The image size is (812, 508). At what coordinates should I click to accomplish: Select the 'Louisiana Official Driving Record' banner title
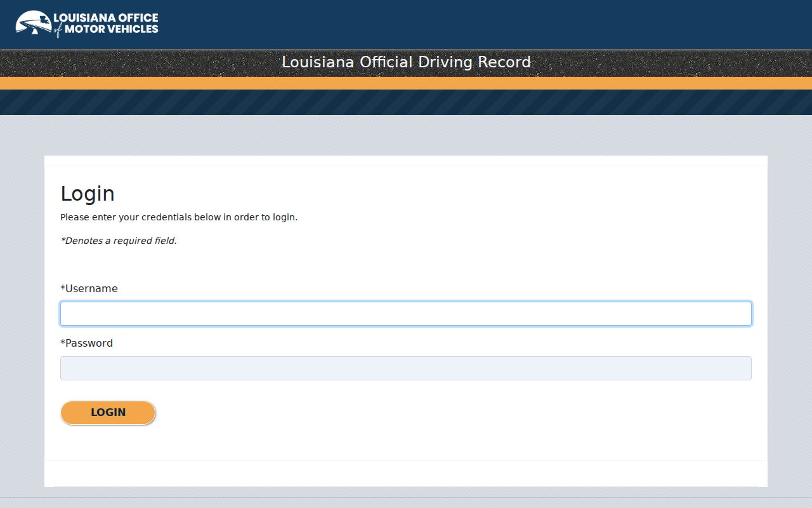click(x=406, y=62)
